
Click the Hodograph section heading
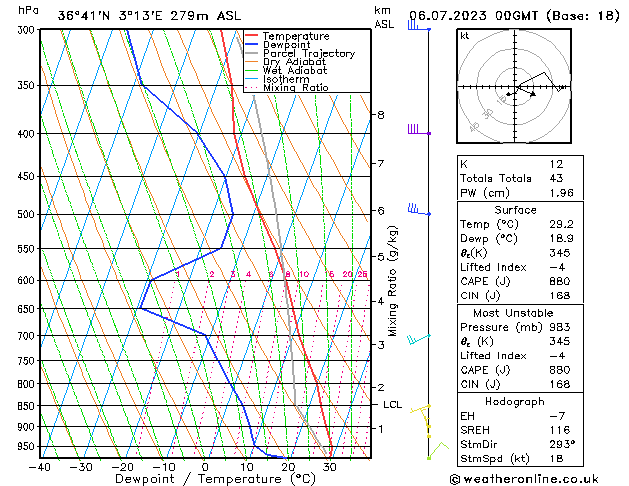515,401
